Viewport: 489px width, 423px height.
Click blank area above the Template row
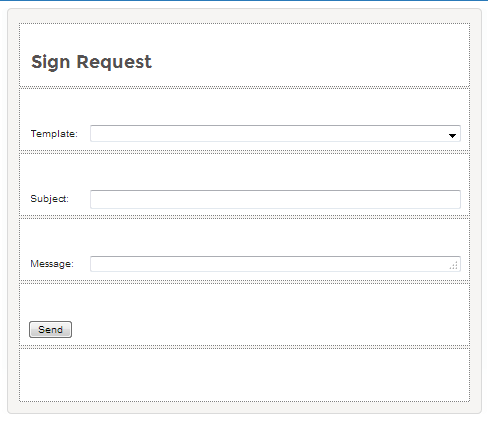pos(244,107)
